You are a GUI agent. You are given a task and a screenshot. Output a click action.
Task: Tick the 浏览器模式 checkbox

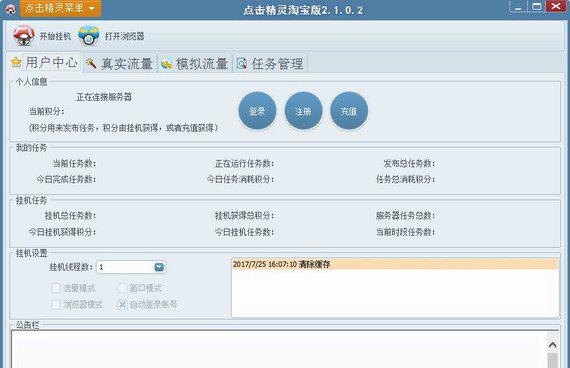point(56,304)
